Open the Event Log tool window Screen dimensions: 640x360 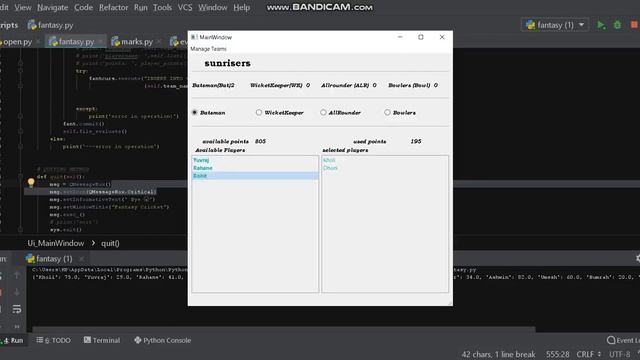click(623, 340)
